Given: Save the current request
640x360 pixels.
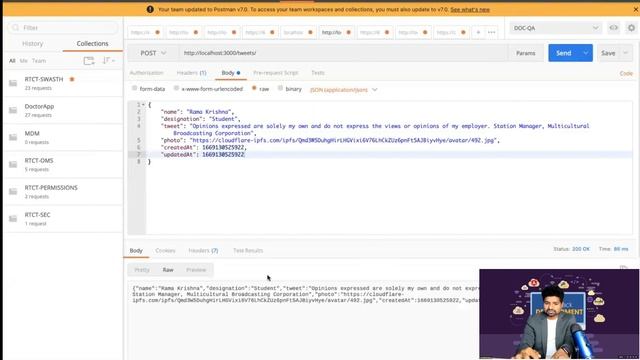Looking at the screenshot, I should [x=608, y=53].
